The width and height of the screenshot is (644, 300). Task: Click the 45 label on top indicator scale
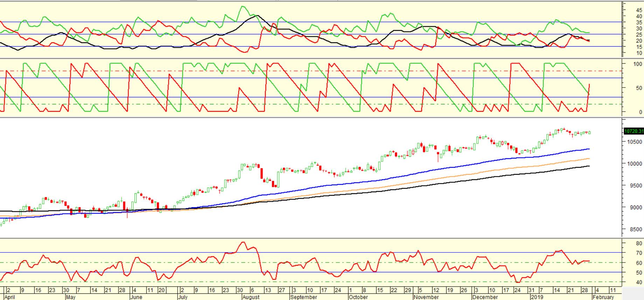click(639, 11)
